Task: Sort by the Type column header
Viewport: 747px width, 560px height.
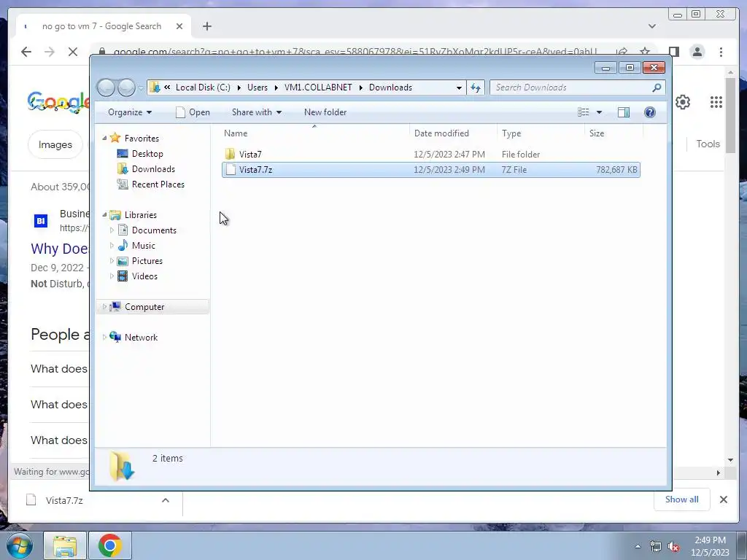Action: click(541, 133)
